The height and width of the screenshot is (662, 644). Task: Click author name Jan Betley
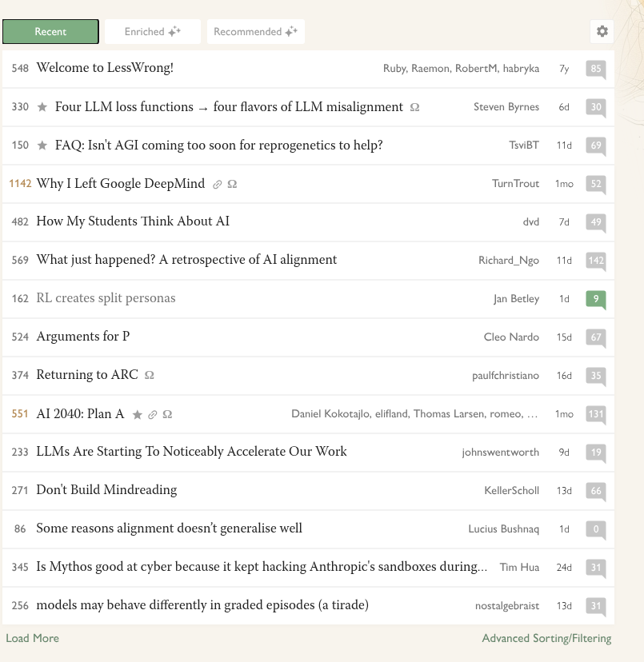click(x=516, y=298)
